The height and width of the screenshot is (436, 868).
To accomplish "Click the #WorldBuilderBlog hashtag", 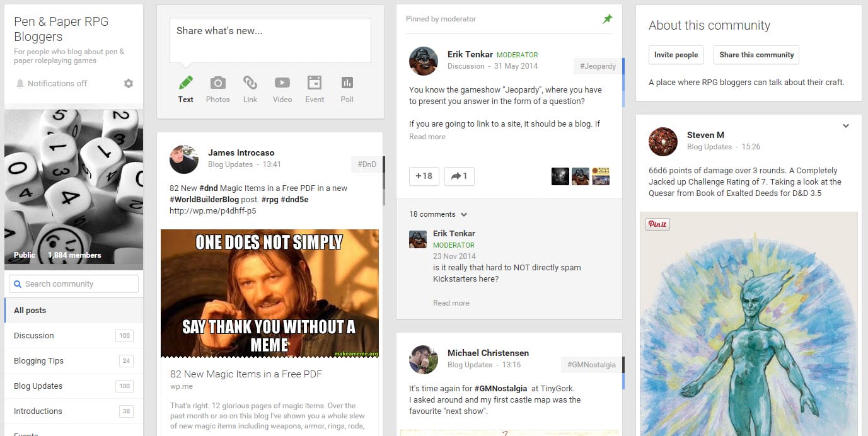I will [x=204, y=200].
